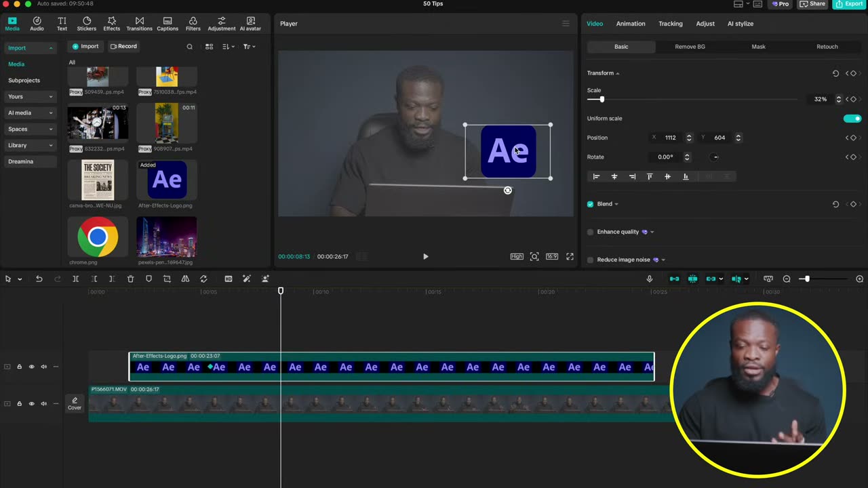Screen dimensions: 868x488
Task: Hide the P1566071.MOV track with eye icon
Action: click(31, 404)
